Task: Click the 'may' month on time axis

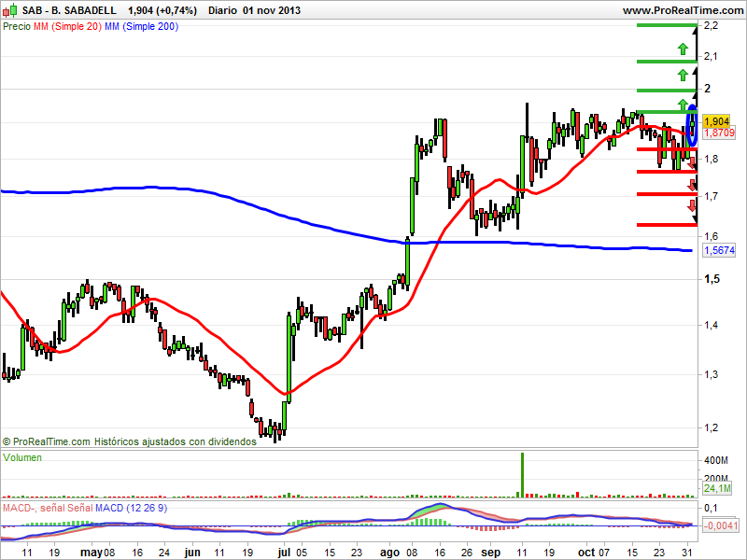Action: point(92,553)
